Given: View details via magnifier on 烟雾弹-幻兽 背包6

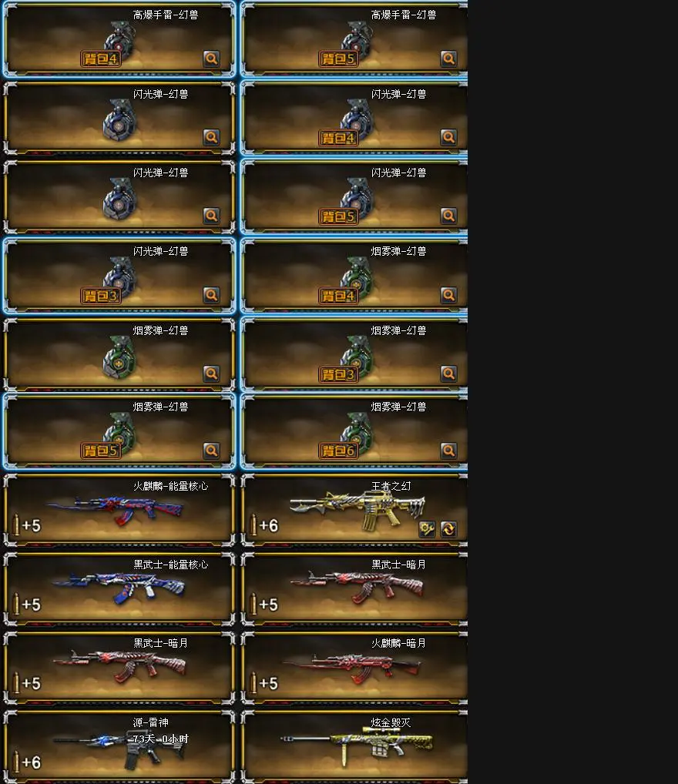Looking at the screenshot, I should click(x=448, y=451).
